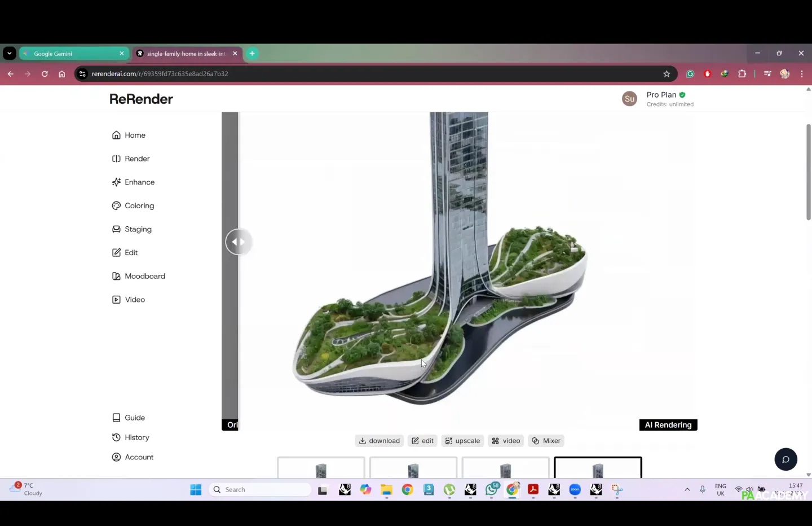The height and width of the screenshot is (526, 812).
Task: Grab the before/after comparison slider handle
Action: (x=239, y=242)
